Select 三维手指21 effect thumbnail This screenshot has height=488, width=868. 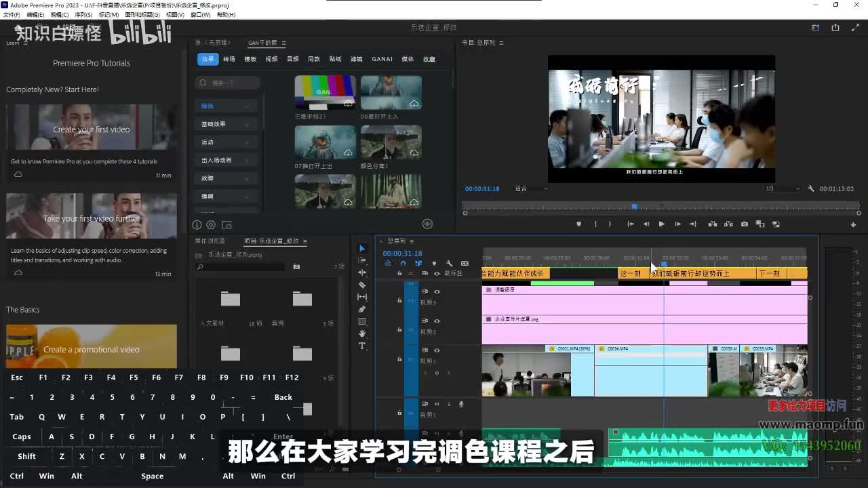tap(325, 92)
